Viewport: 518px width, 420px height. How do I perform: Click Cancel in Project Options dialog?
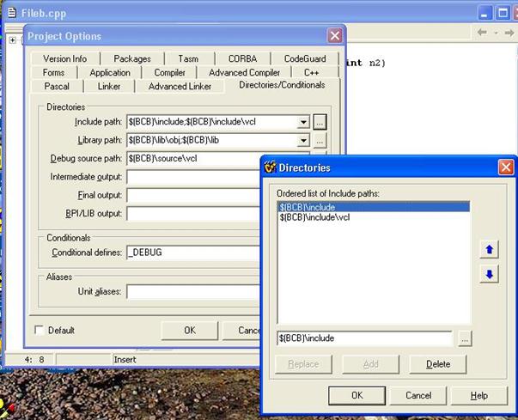pyautogui.click(x=243, y=331)
